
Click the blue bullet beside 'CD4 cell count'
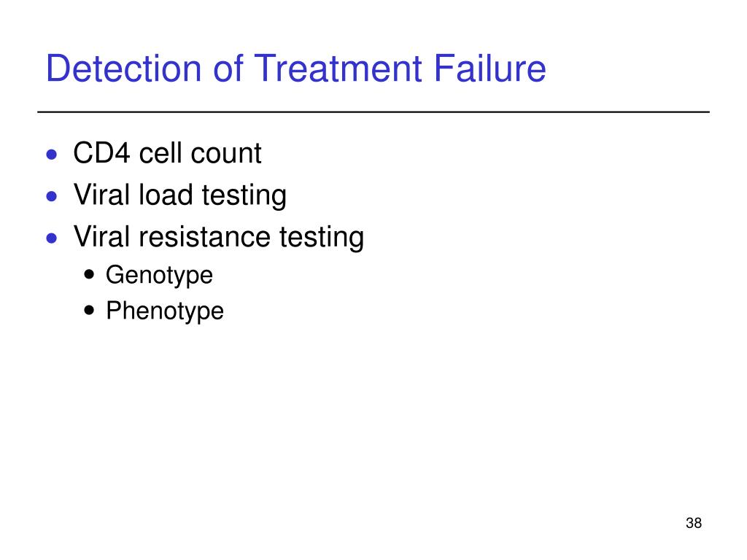tap(52, 155)
